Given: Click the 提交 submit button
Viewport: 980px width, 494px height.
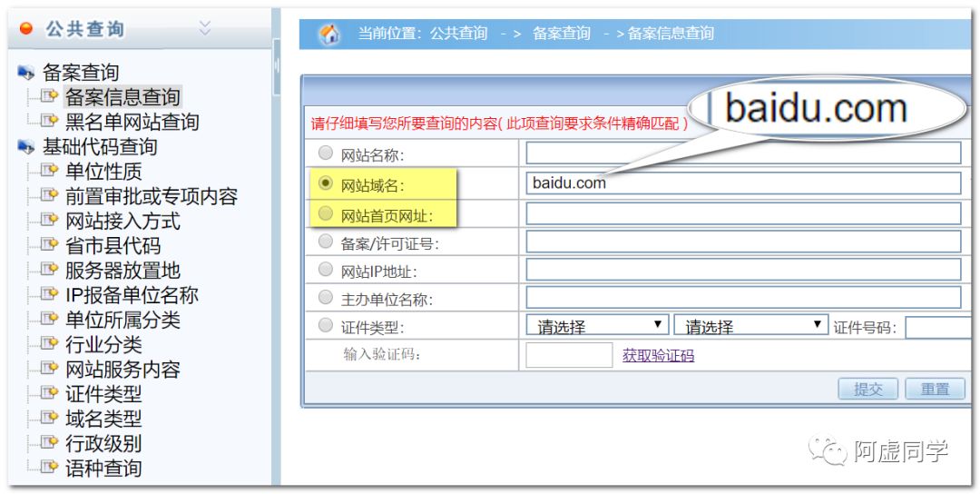Looking at the screenshot, I should (868, 389).
